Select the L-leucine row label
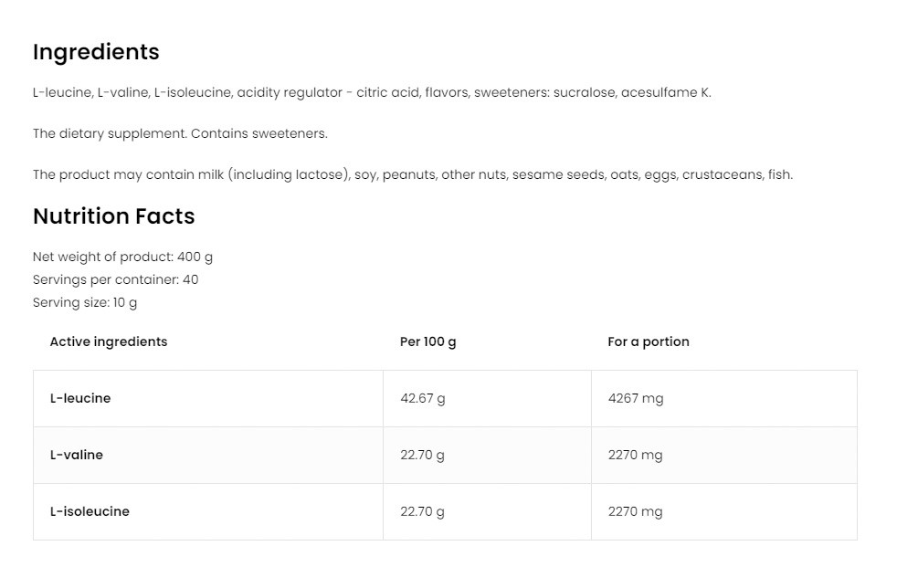 click(x=80, y=398)
